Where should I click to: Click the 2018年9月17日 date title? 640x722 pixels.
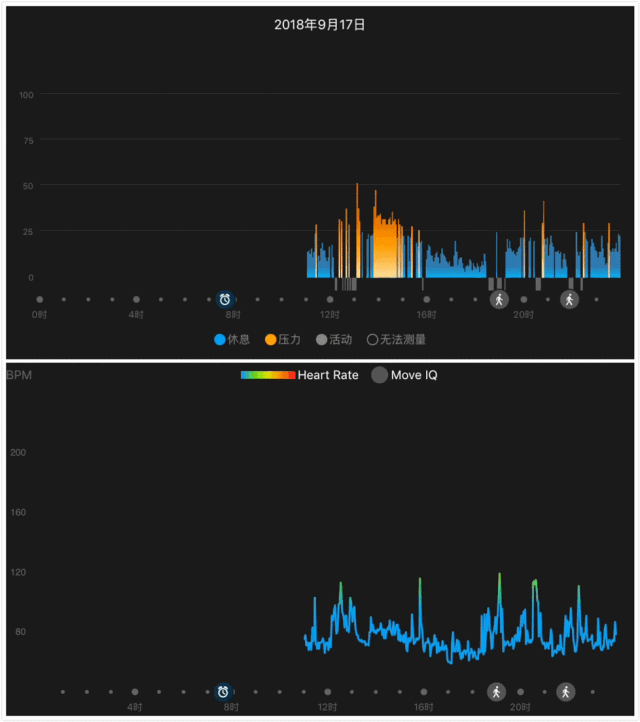pos(320,24)
